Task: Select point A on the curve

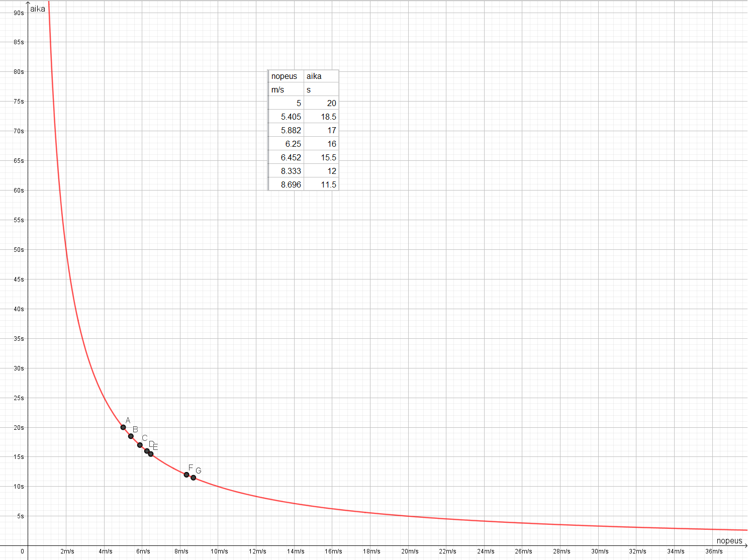Action: [x=123, y=427]
